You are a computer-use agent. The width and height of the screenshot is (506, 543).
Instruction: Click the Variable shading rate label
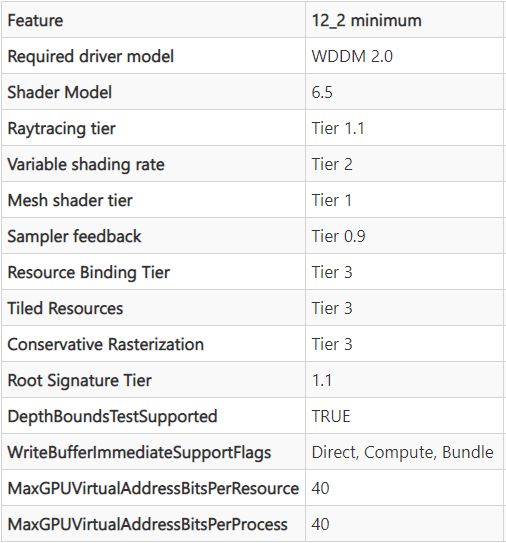[86, 164]
